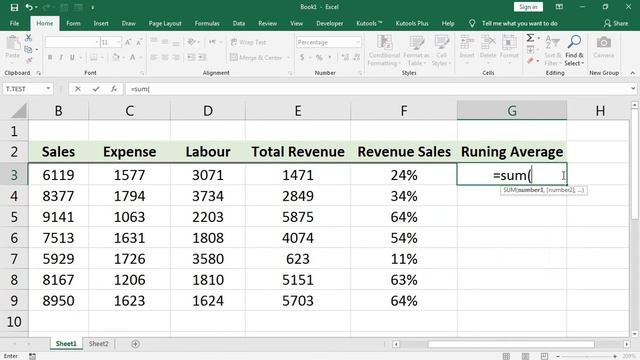This screenshot has width=640, height=360.
Task: Toggle Underline formatting button
Action: tap(72, 58)
